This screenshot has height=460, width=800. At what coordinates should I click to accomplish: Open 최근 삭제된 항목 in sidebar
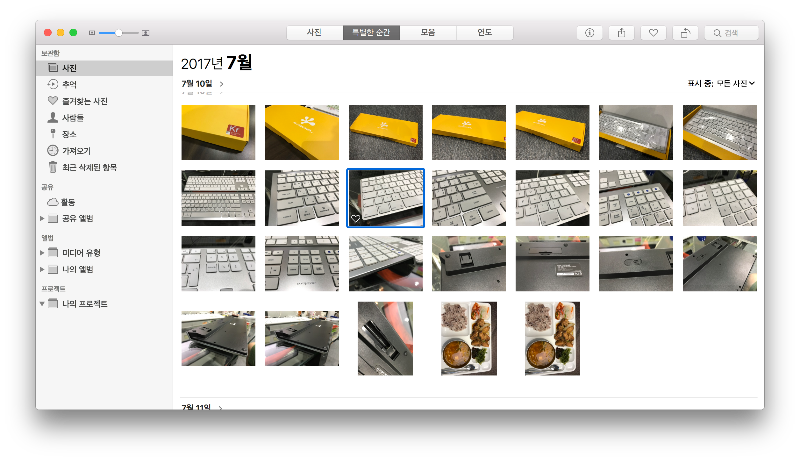pyautogui.click(x=105, y=167)
